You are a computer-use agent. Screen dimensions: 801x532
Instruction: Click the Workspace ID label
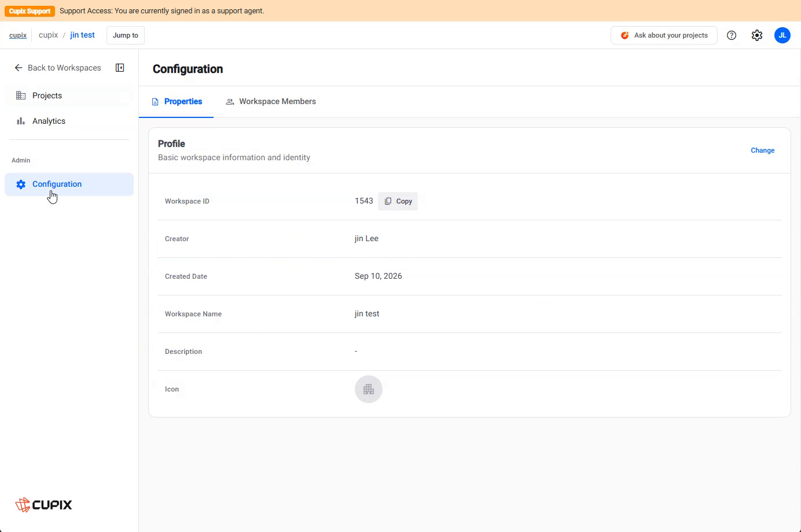tap(187, 201)
